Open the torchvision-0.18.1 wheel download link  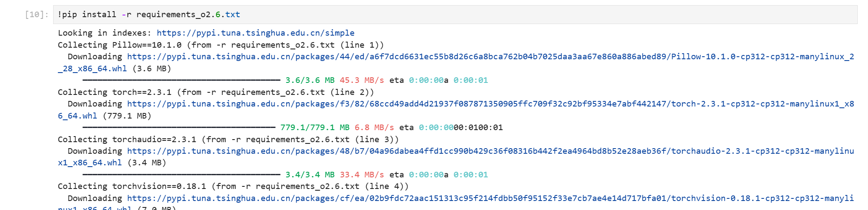tap(490, 198)
